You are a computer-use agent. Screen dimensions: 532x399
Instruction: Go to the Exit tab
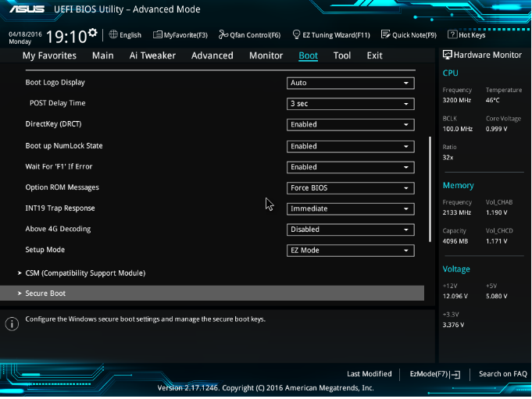374,55
